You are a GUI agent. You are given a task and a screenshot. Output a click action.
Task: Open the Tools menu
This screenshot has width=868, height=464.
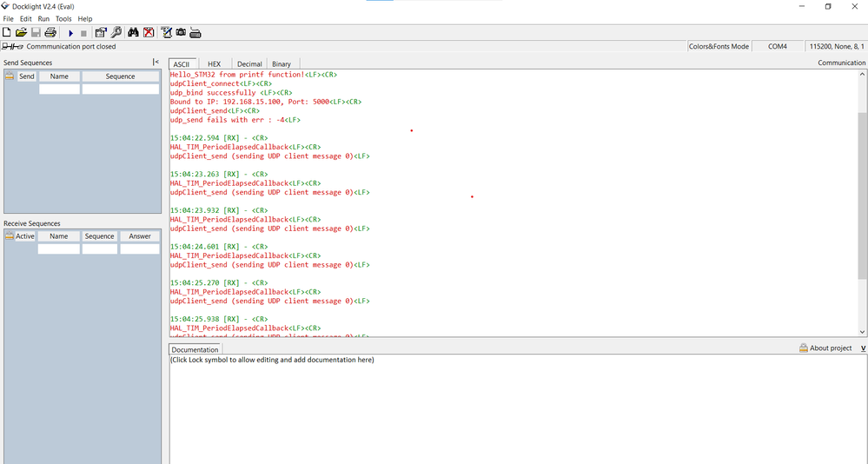pyautogui.click(x=63, y=19)
